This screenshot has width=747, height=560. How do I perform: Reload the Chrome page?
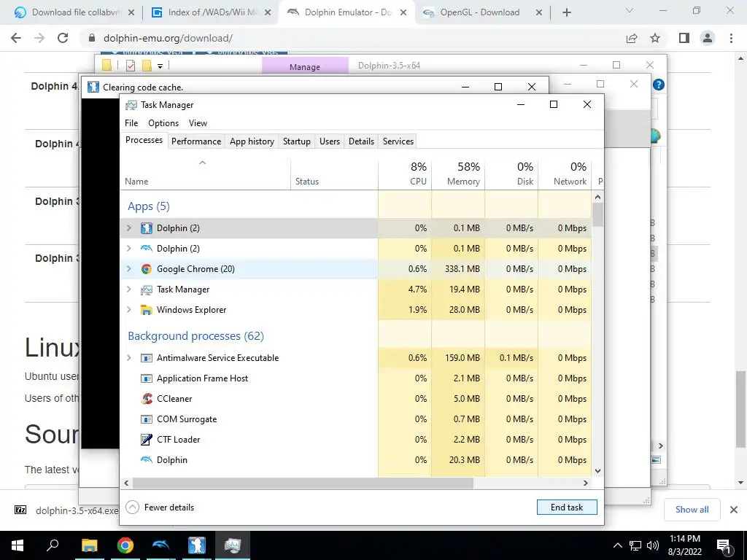(63, 38)
